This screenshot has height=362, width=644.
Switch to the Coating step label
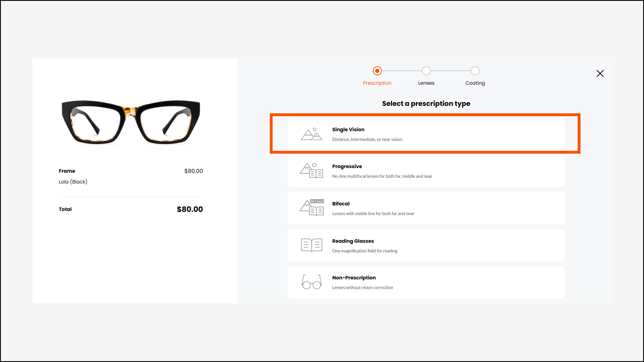click(475, 83)
